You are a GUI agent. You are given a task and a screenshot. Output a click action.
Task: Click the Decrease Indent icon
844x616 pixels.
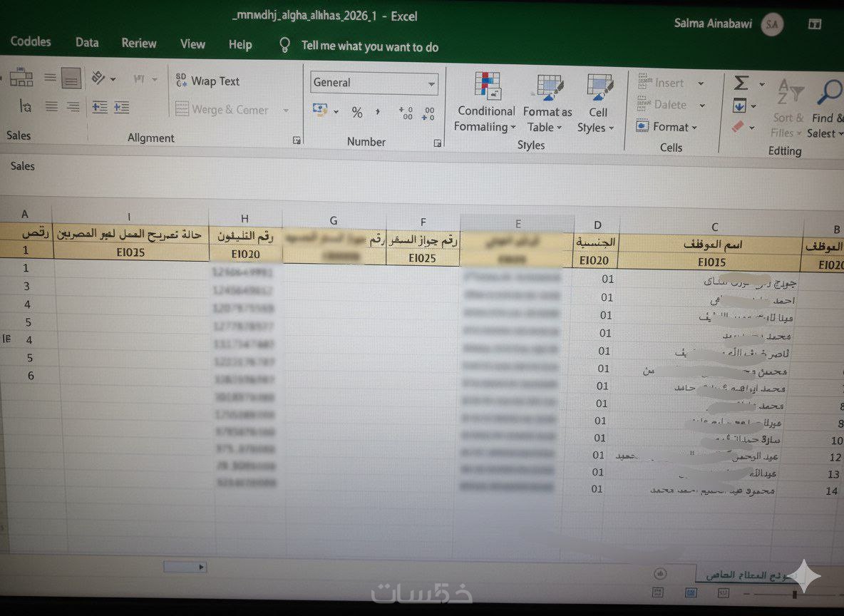tap(100, 107)
